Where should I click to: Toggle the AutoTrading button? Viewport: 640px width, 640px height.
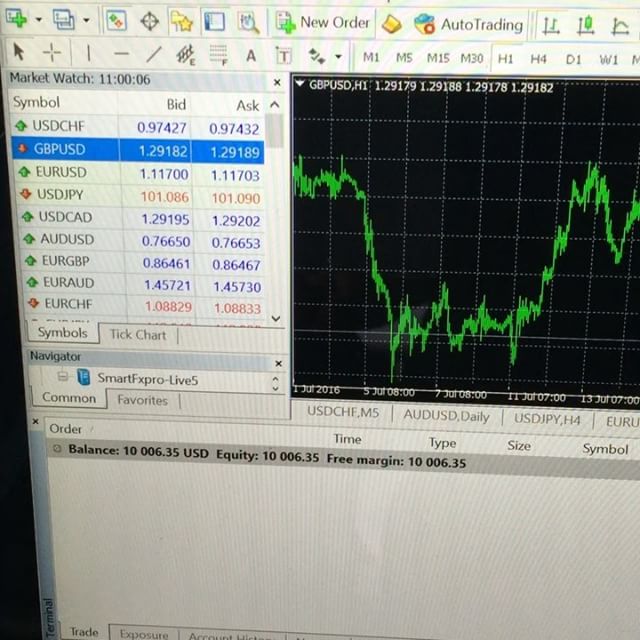pos(469,24)
